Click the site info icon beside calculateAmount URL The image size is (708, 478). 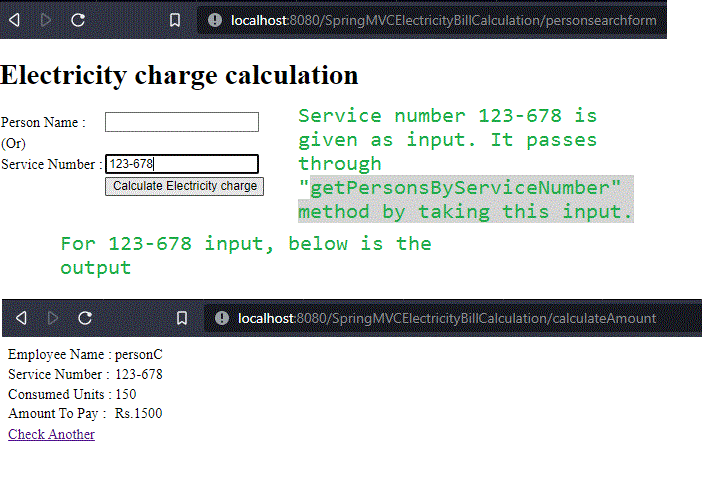pyautogui.click(x=222, y=318)
